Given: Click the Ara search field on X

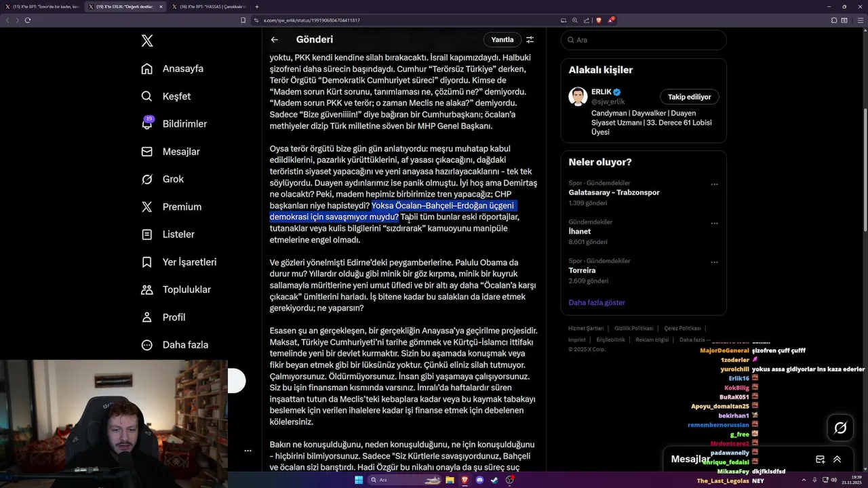Looking at the screenshot, I should pos(644,40).
